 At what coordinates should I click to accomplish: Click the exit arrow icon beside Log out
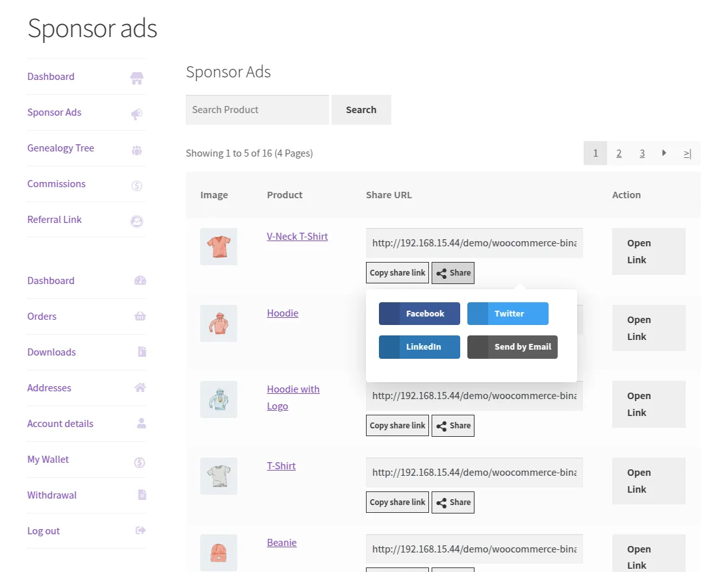point(140,531)
